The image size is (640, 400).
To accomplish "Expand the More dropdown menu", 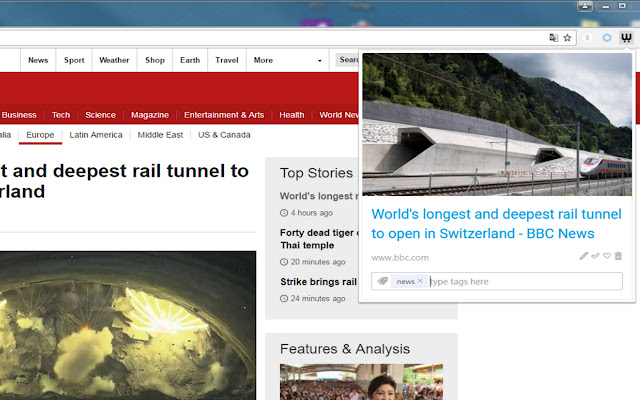I will pos(288,60).
